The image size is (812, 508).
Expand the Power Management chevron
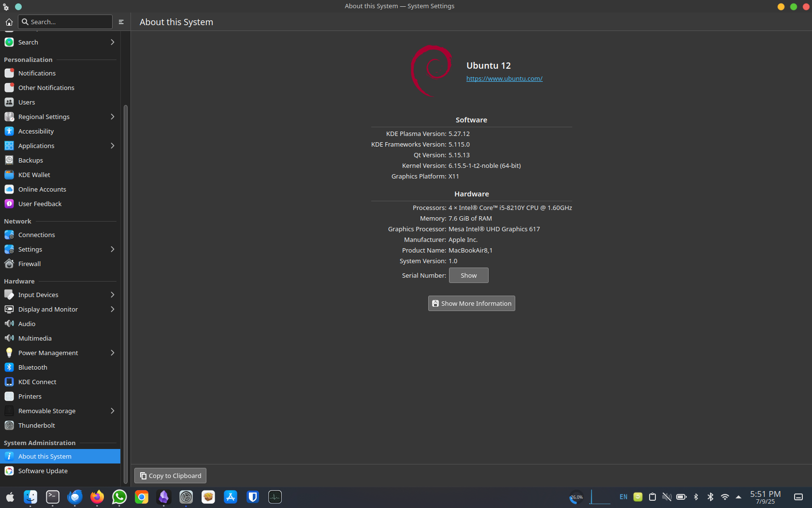tap(112, 353)
